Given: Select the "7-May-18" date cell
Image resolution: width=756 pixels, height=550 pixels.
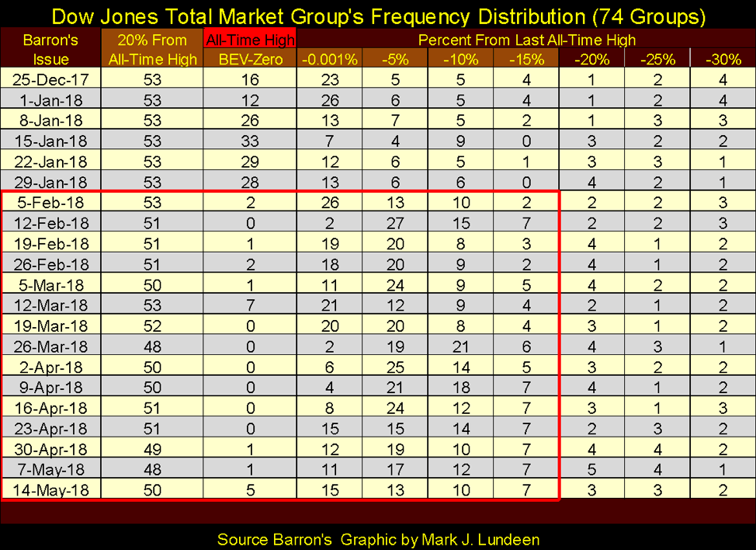Looking at the screenshot, I should point(50,469).
